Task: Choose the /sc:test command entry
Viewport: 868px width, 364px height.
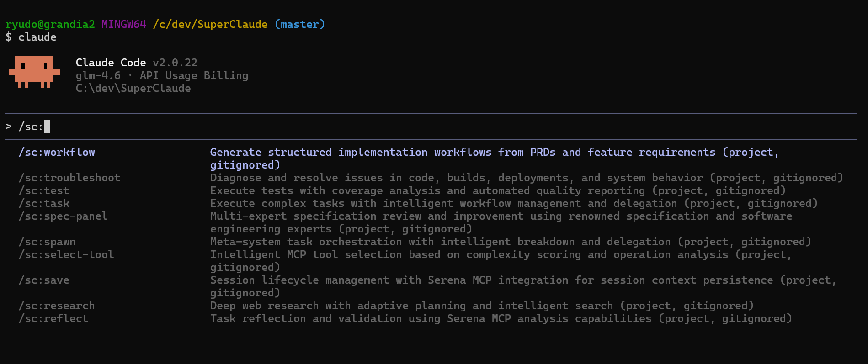Action: click(44, 191)
